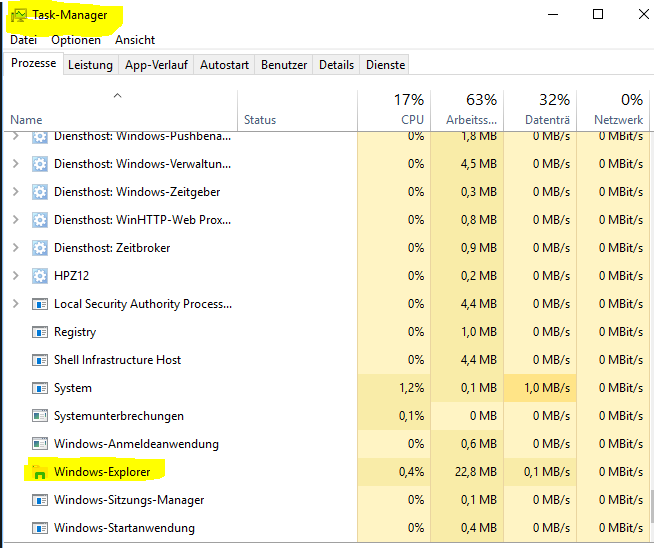The width and height of the screenshot is (654, 548).
Task: Sort by the Status column header
Action: click(x=297, y=110)
